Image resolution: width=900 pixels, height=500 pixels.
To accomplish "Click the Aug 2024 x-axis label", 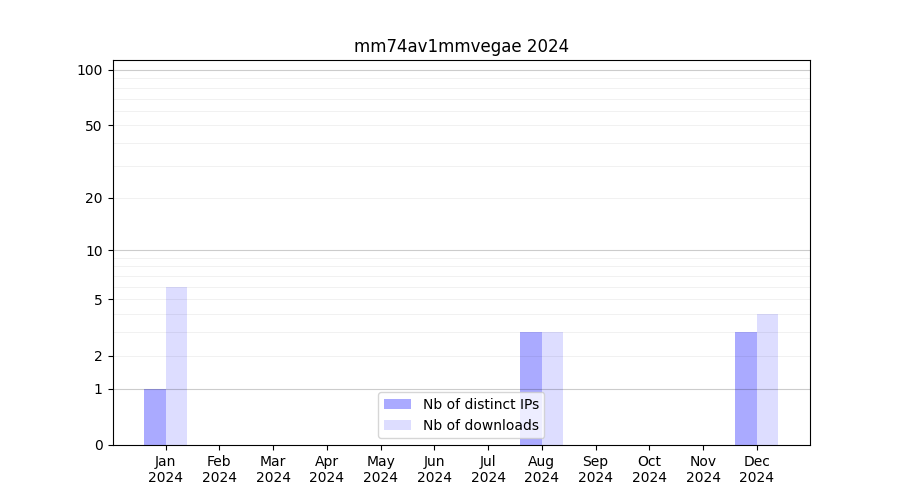I will pyautogui.click(x=541, y=469).
